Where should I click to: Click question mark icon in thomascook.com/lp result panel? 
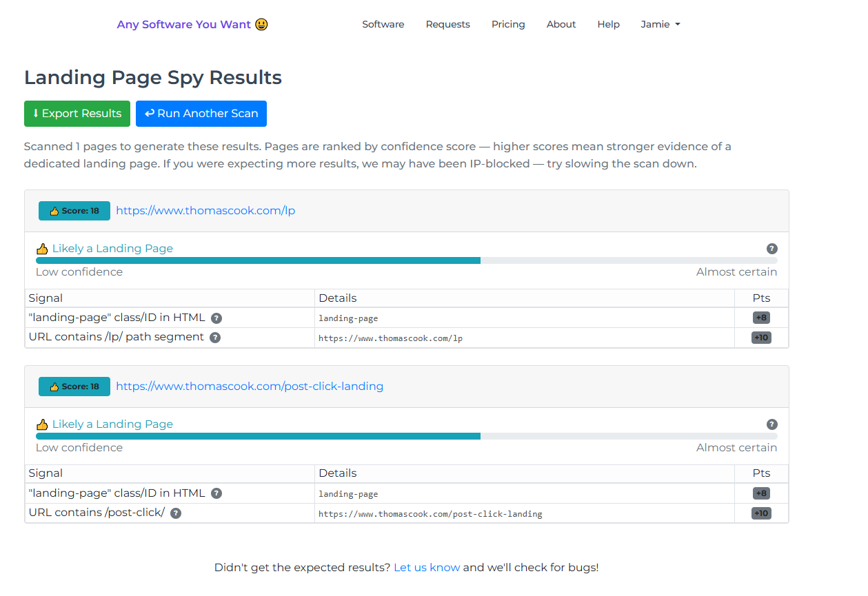[771, 249]
